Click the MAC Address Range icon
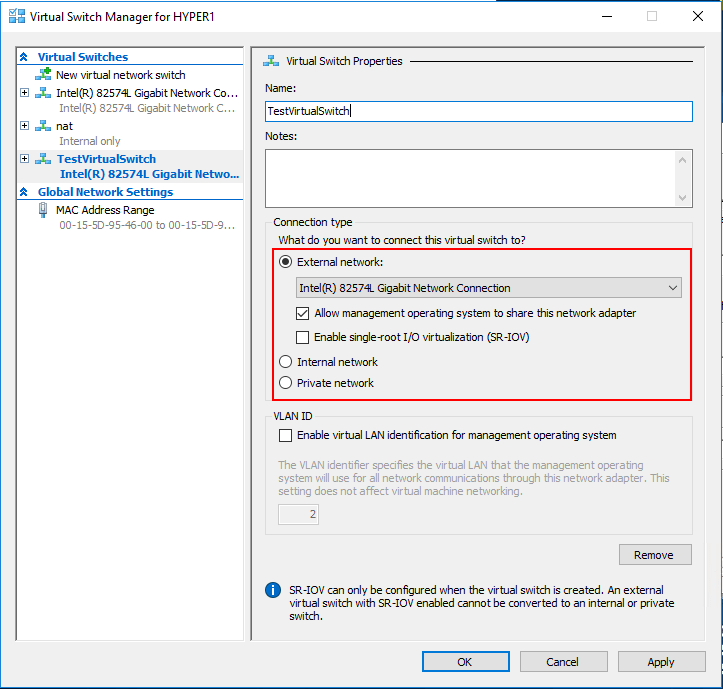Viewport: 723px width, 689px height. click(x=43, y=210)
